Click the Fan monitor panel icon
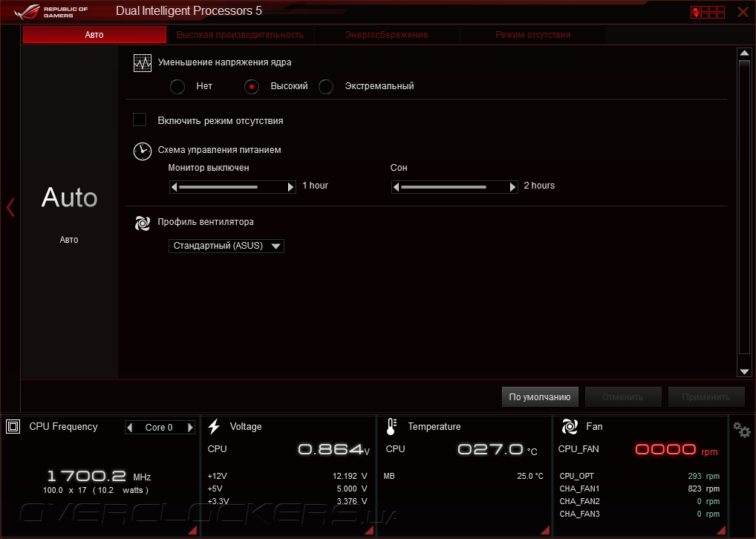The height and width of the screenshot is (539, 756). click(570, 427)
